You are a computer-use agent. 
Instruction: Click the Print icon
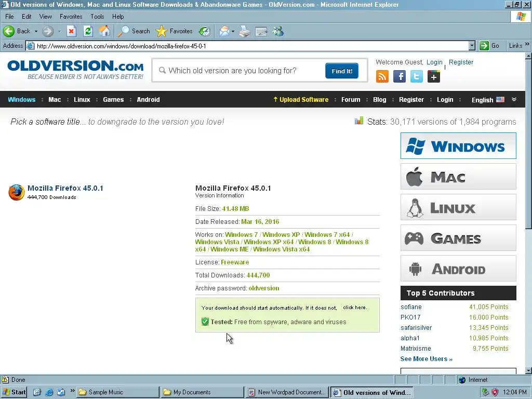tap(245, 31)
